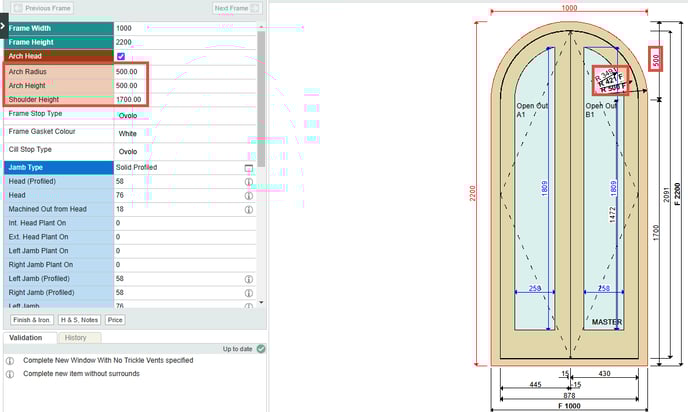The image size is (688, 412).
Task: Open the Jamb Type selector icon
Action: tap(248, 168)
